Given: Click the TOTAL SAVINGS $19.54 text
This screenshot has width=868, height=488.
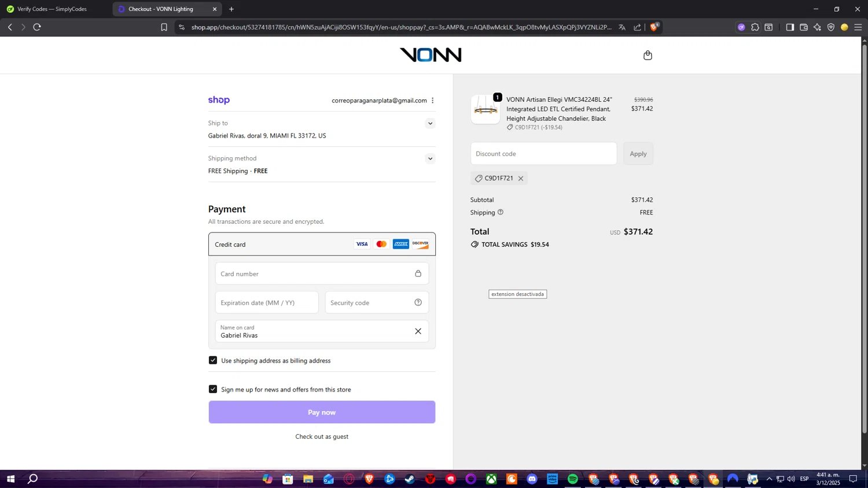Looking at the screenshot, I should tap(515, 245).
